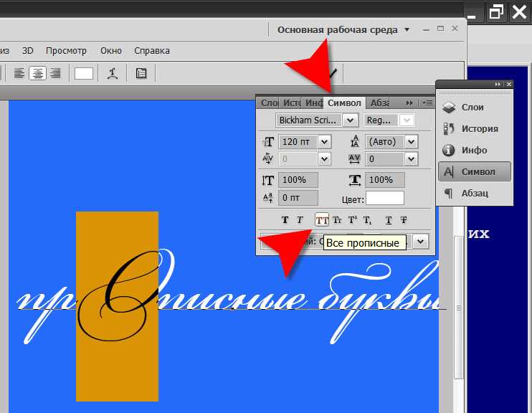Screen dimensions: 532x413
Task: Open История in the collapsed icon panel
Action: pos(475,128)
